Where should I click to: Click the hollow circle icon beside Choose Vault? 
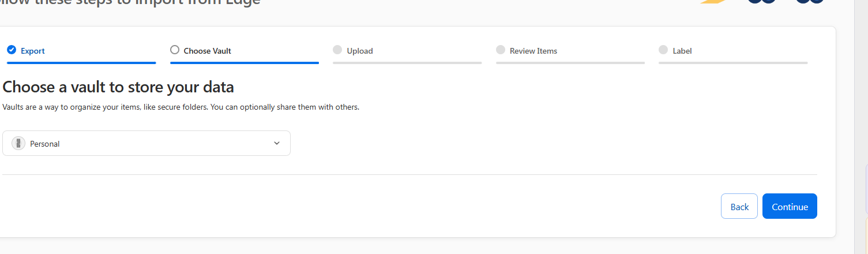pos(175,50)
